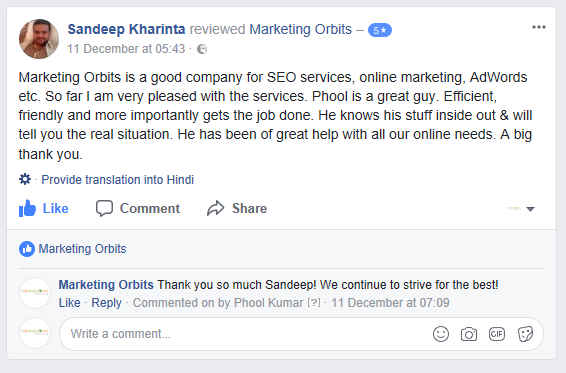
Task: Click the 5 star rating badge
Action: point(379,30)
